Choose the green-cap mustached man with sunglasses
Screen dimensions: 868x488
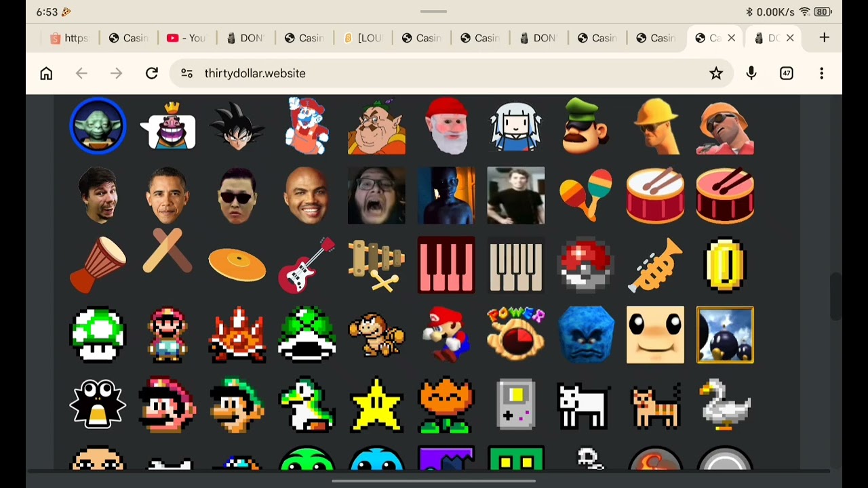[586, 126]
